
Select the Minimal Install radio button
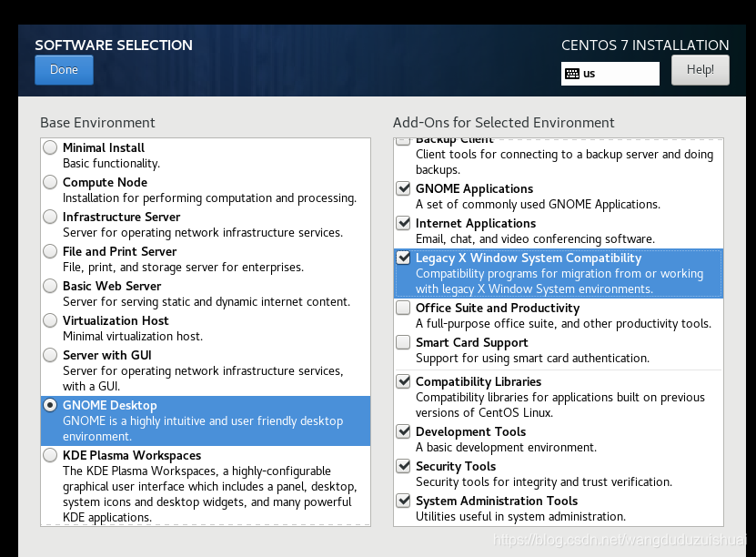(x=50, y=147)
